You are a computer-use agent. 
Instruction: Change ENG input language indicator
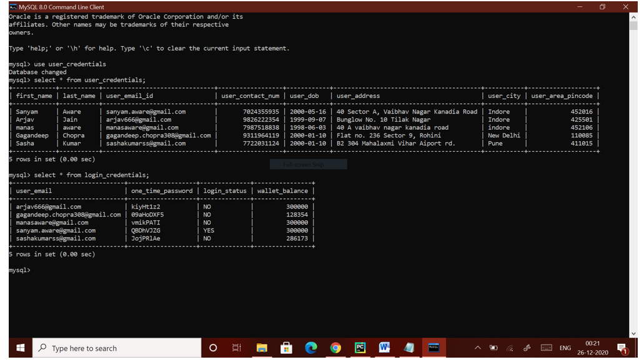pos(565,348)
